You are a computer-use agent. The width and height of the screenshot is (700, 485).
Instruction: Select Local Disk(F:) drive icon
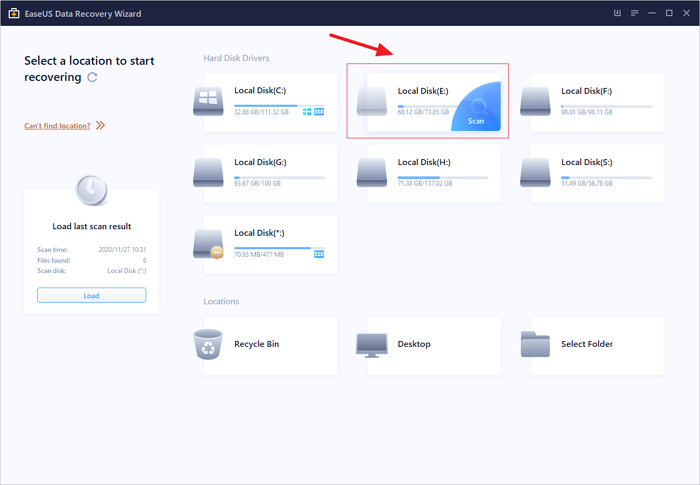[x=535, y=101]
